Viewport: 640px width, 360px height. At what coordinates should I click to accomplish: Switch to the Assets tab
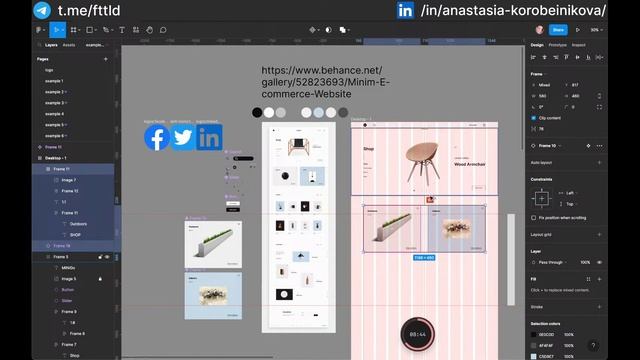(x=69, y=45)
